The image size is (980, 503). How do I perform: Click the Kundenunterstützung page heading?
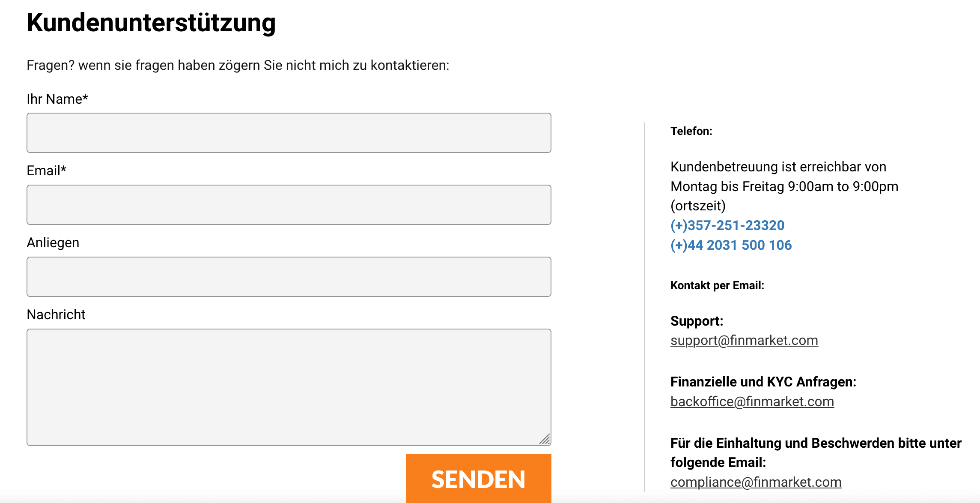151,22
